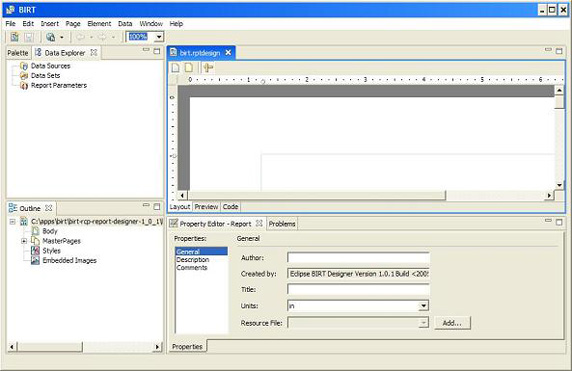Click the Outline horizontal scrollbar thumb
Viewport: 572px width, 371px height.
pos(49,347)
